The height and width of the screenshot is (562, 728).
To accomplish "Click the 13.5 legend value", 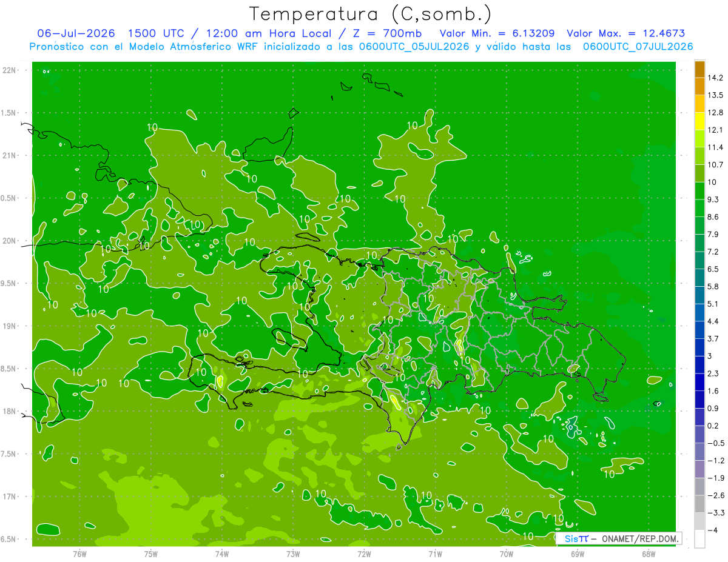I will [715, 95].
